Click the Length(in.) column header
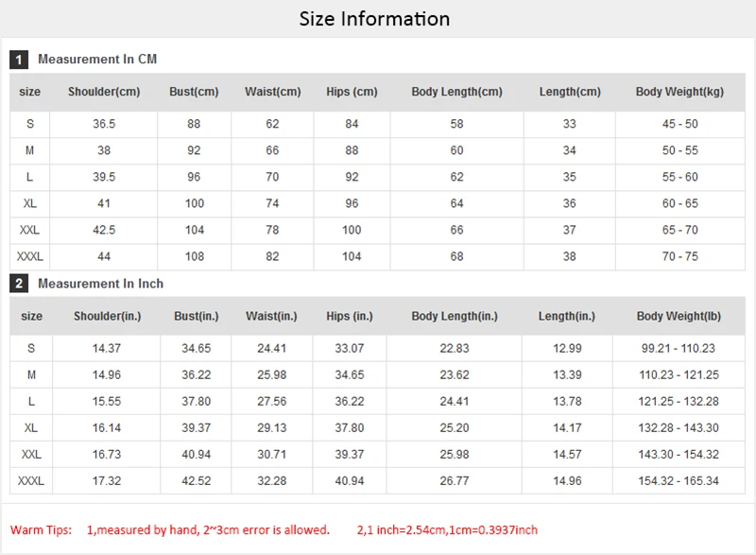The image size is (756, 555). 567,317
